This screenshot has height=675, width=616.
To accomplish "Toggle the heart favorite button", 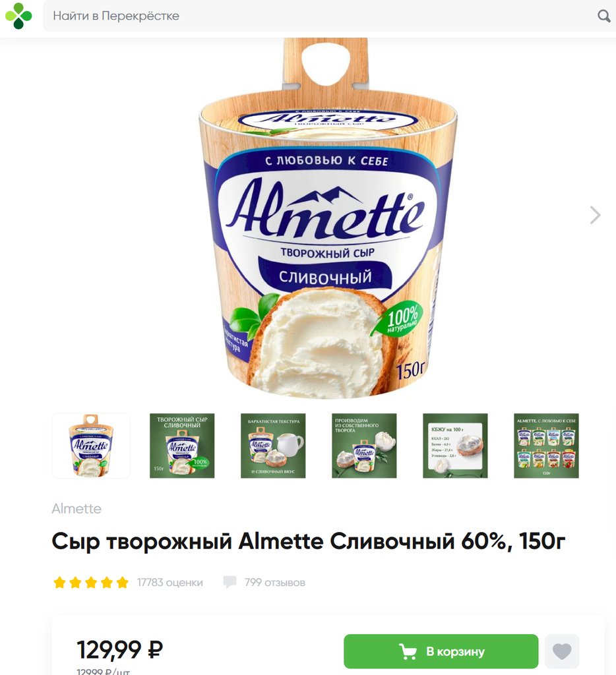I will 562,651.
